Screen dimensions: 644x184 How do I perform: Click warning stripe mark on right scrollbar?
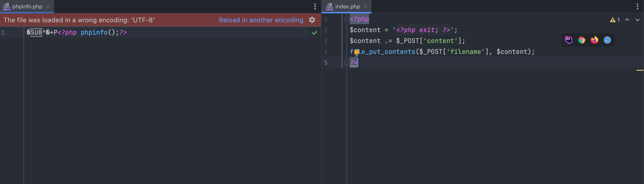pyautogui.click(x=640, y=70)
